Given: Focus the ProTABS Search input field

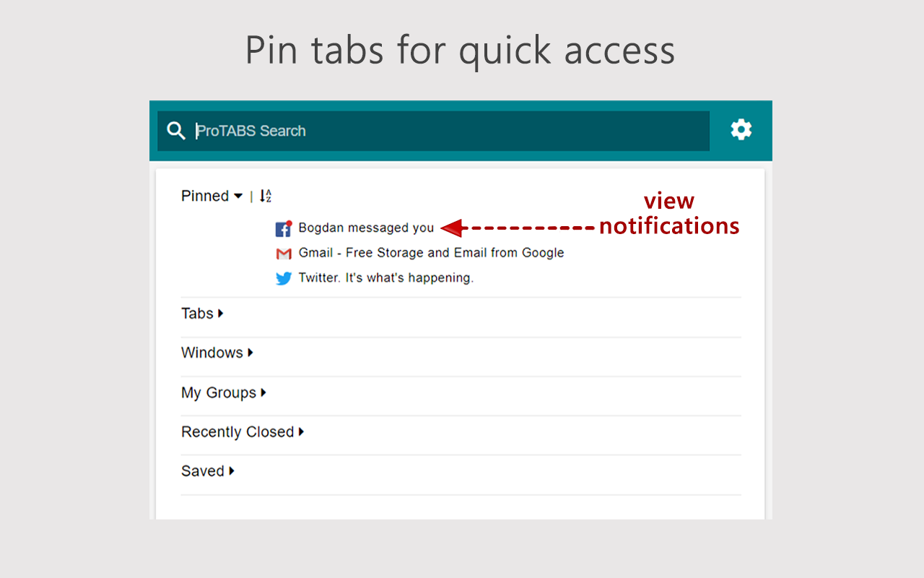Looking at the screenshot, I should click(x=433, y=131).
